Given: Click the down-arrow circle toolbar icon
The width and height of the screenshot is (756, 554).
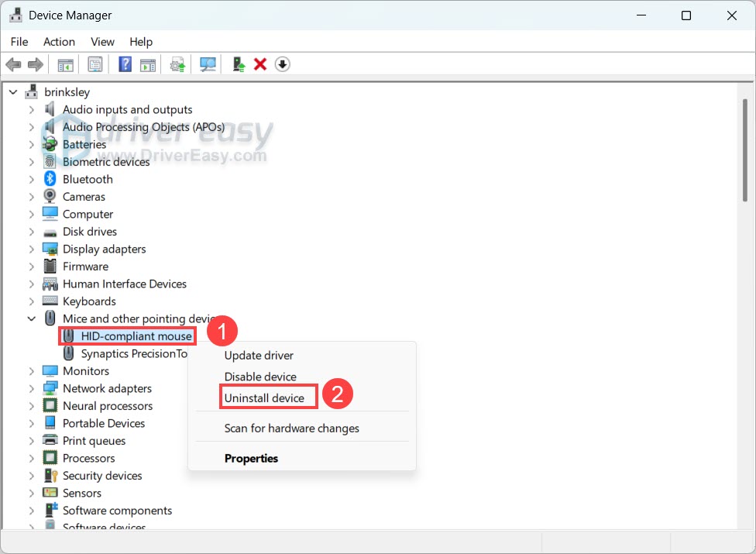Looking at the screenshot, I should 283,64.
